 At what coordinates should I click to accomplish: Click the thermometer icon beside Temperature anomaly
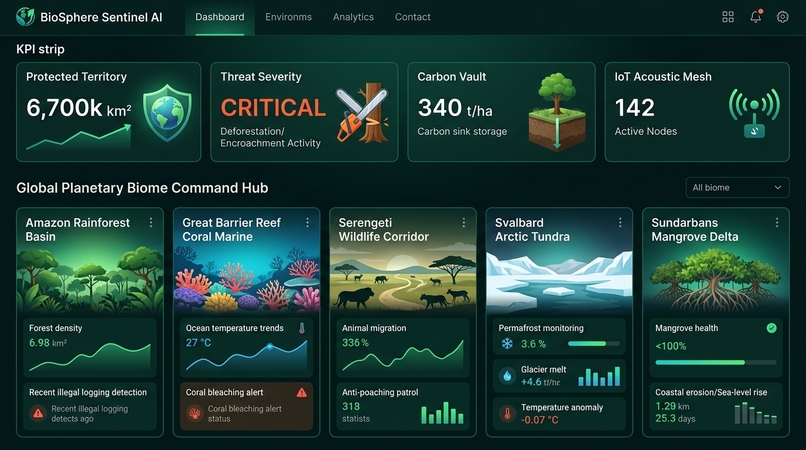(x=507, y=413)
